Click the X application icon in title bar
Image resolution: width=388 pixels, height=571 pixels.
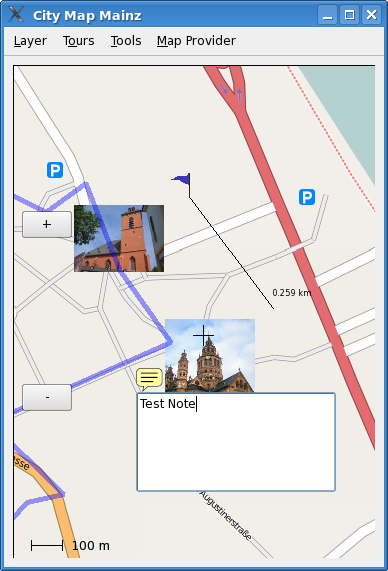(16, 15)
